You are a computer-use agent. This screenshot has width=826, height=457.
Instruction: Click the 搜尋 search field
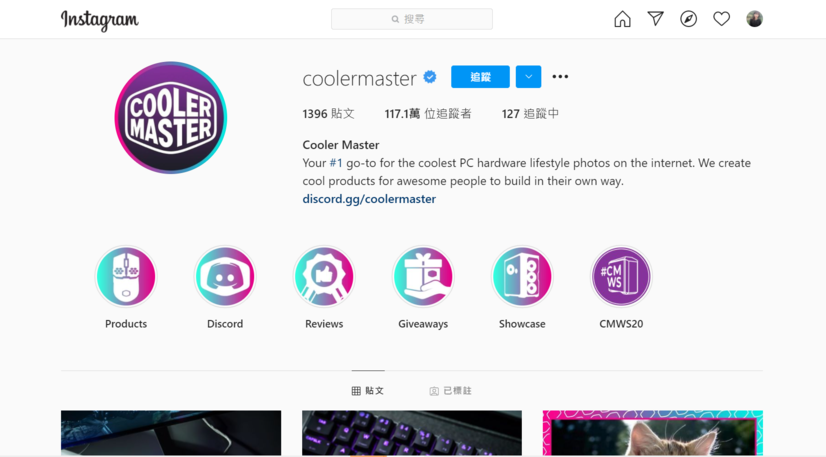(412, 19)
